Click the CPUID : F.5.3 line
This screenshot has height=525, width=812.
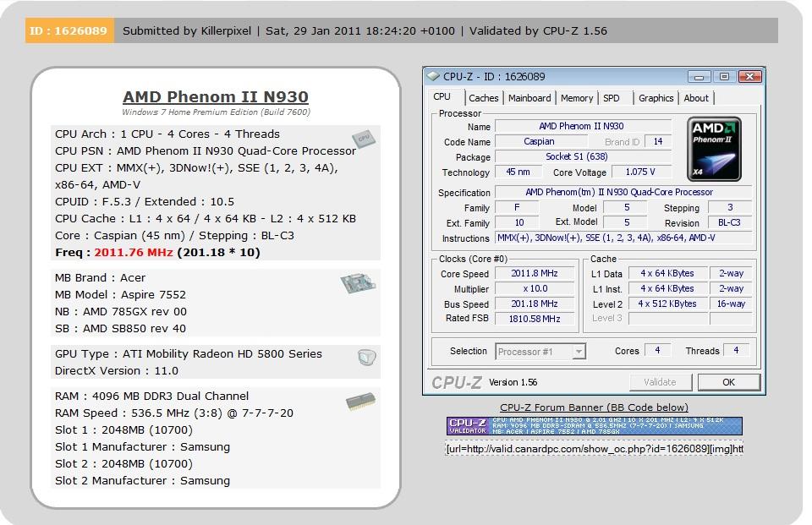145,202
